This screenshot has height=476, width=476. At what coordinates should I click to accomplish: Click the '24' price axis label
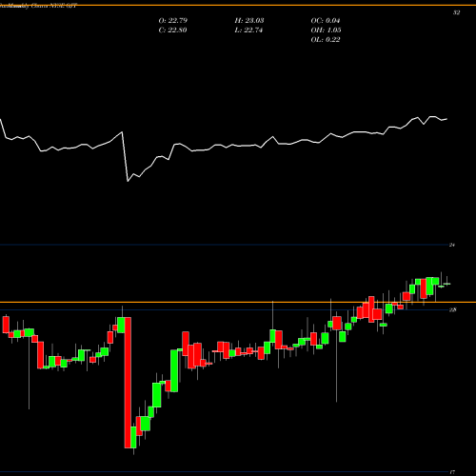pyautogui.click(x=452, y=245)
